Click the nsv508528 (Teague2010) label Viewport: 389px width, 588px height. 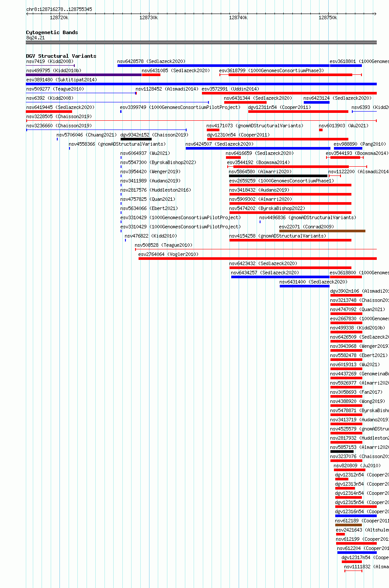tap(164, 245)
